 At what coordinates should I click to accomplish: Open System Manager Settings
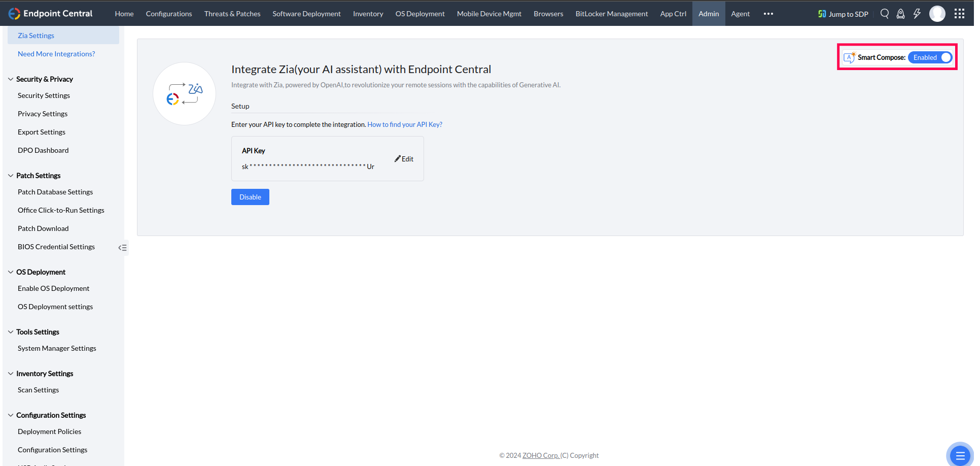(57, 348)
